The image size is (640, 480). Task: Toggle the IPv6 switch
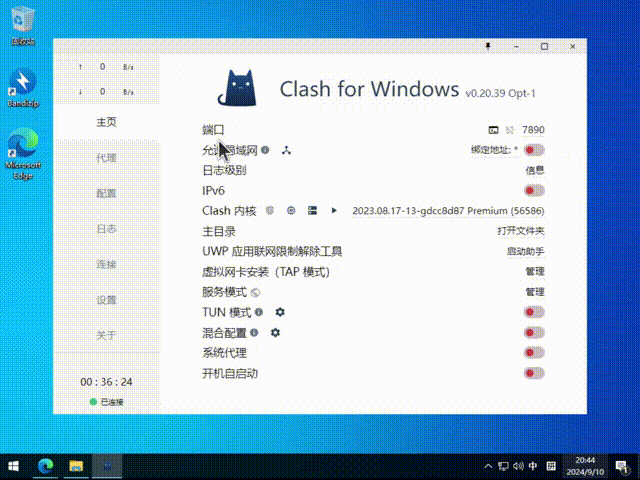[x=534, y=190]
